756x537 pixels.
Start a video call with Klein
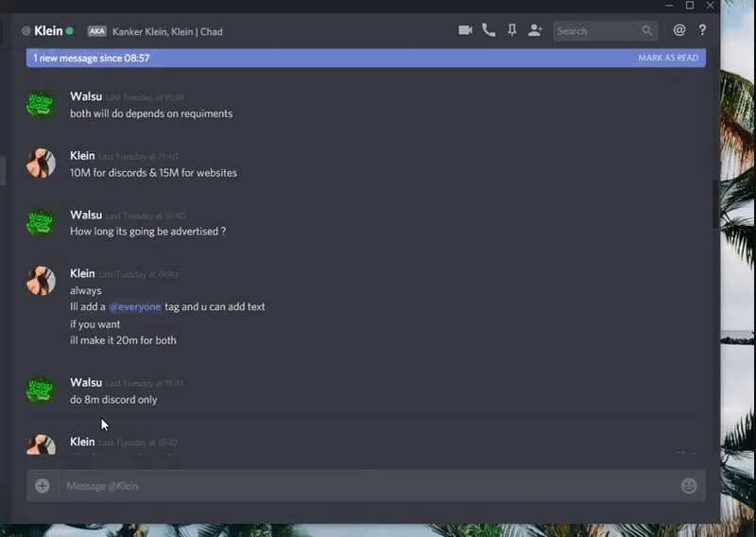tap(465, 30)
